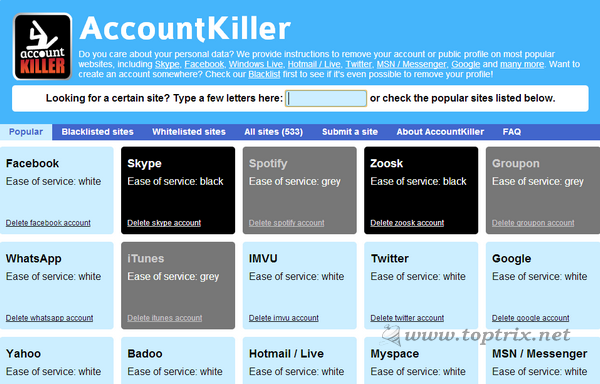The image size is (600, 384).
Task: Open the Blacklist link in the header text
Action: click(x=264, y=74)
